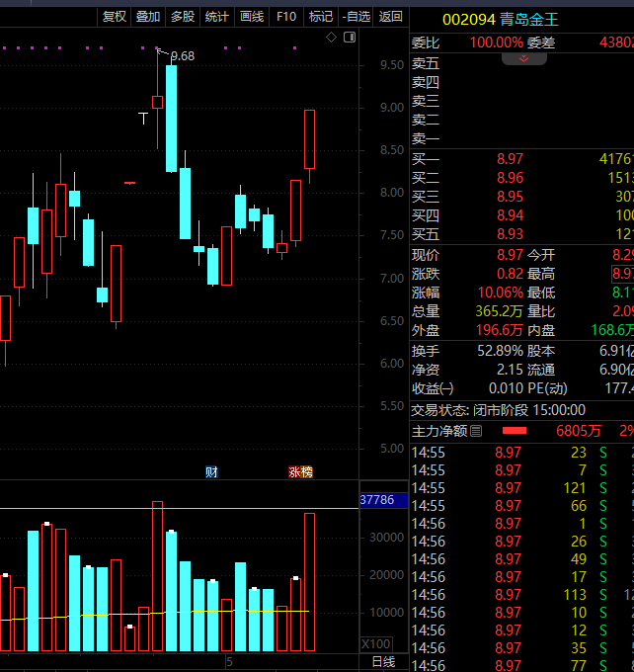
Task: Click 净资 value 2.15
Action: (510, 370)
